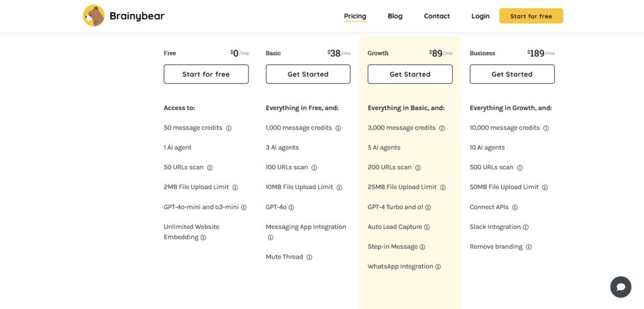Screen dimensions: 644x309
Task: Click 'Auto Lead Capture' text
Action: pos(395,227)
